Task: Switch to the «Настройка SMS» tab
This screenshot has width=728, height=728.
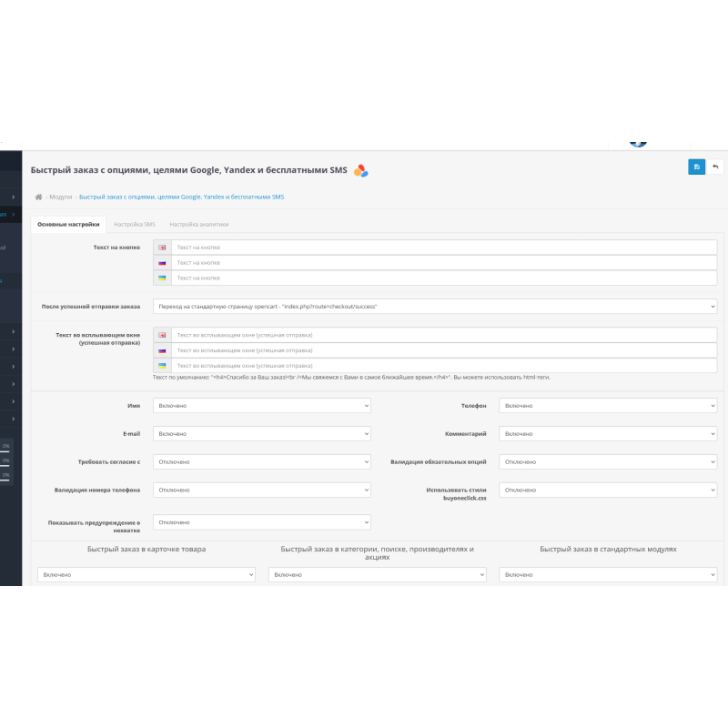Action: 136,223
